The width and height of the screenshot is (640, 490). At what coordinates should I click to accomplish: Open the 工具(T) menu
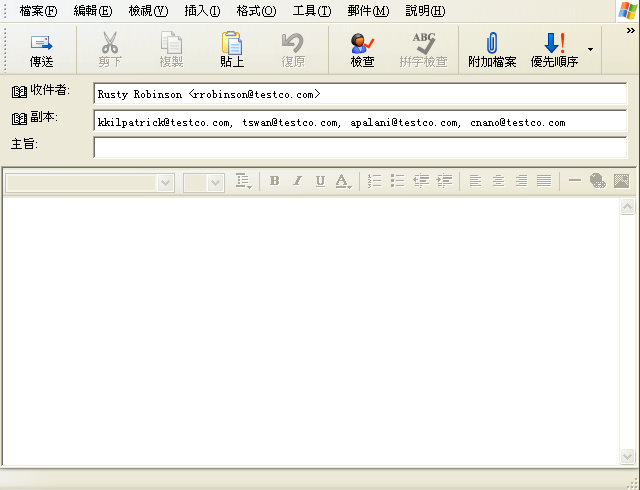click(312, 11)
